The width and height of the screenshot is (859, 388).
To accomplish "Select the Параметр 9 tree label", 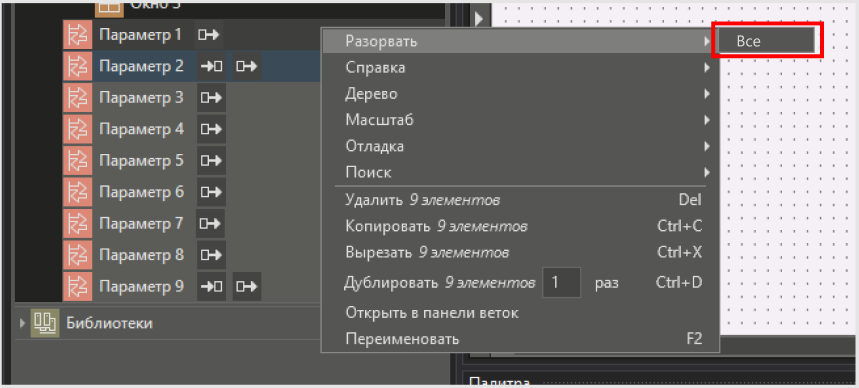I will [x=141, y=286].
